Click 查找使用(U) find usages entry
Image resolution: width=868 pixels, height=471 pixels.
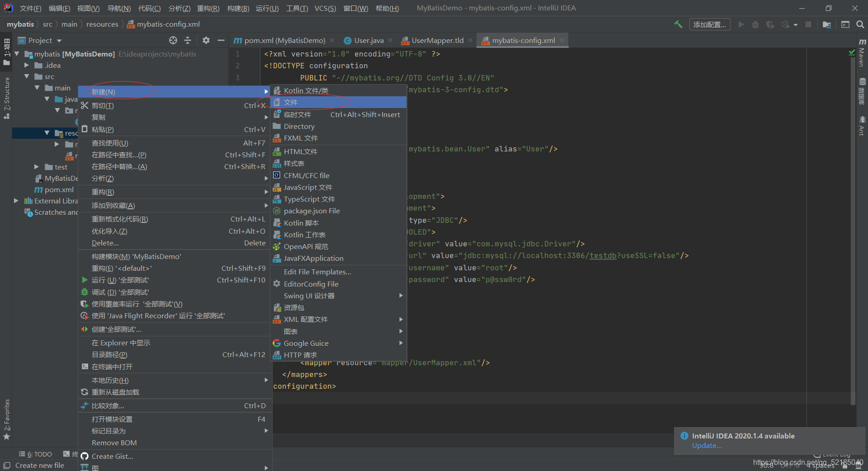(174, 143)
